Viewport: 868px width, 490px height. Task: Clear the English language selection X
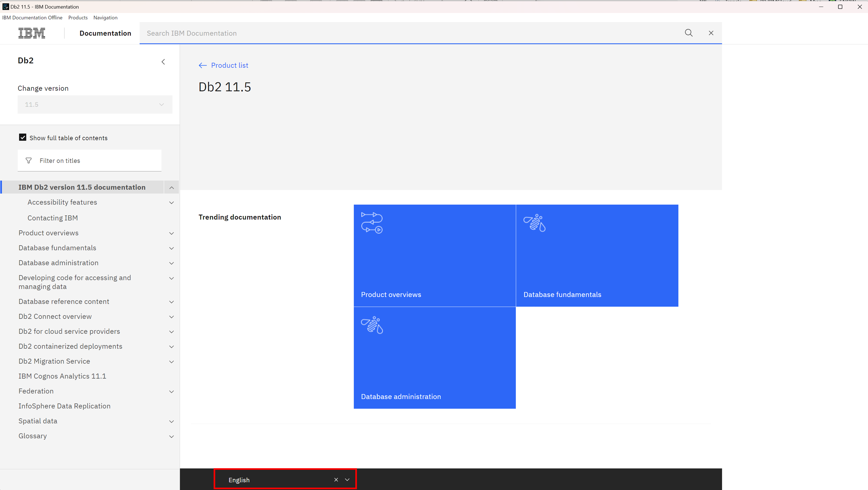coord(336,480)
